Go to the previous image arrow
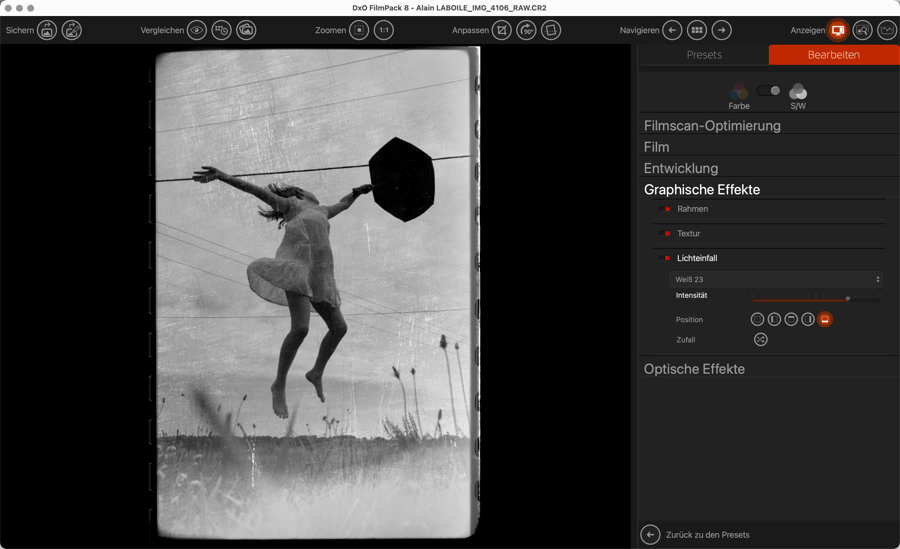 (672, 31)
